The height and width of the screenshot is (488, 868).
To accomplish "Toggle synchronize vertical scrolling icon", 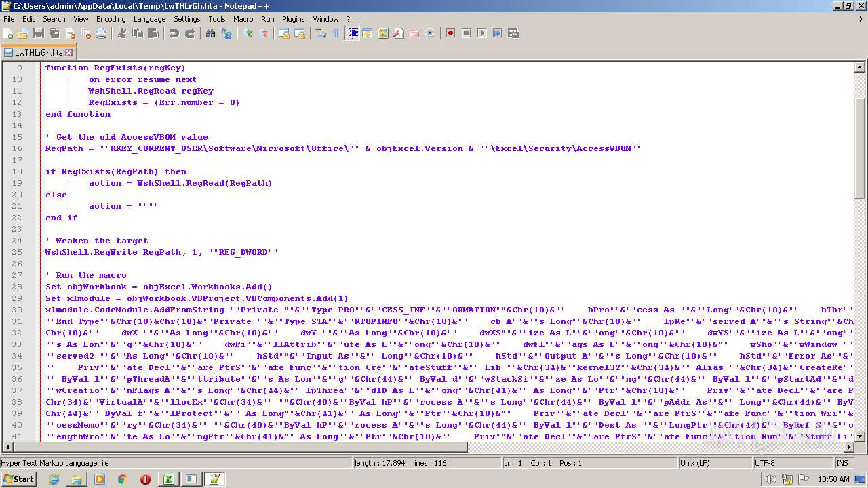I will (x=284, y=33).
